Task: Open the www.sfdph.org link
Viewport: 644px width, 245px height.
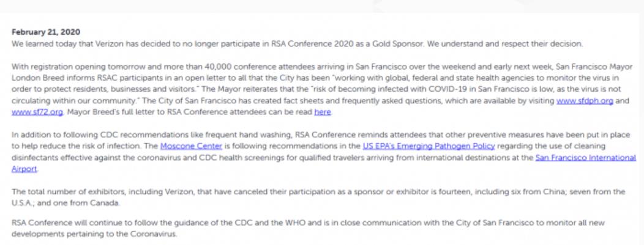Action: click(585, 101)
